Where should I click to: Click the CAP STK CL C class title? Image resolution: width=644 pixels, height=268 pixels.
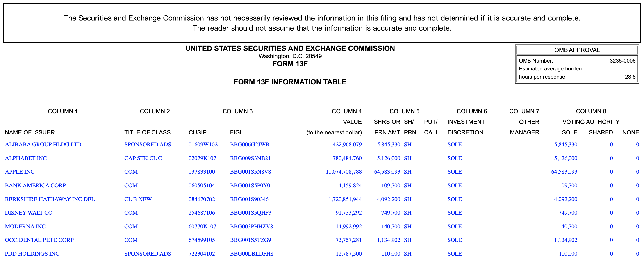pyautogui.click(x=143, y=158)
